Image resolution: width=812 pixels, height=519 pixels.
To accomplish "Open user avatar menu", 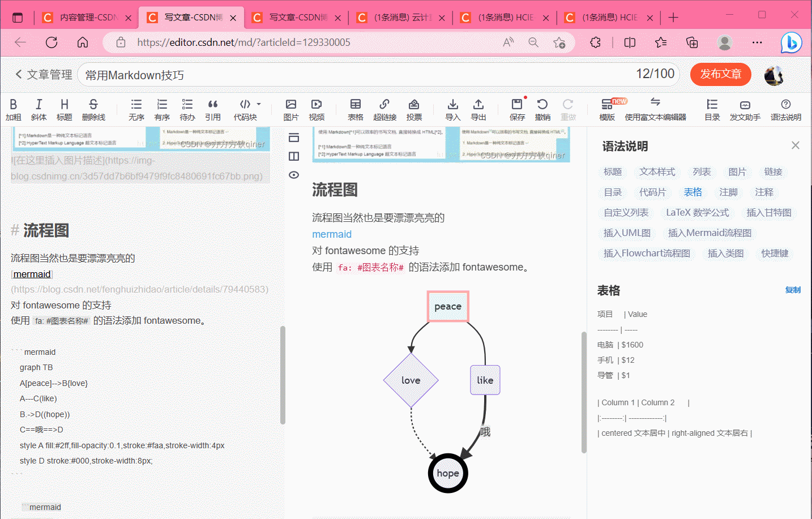I will tap(773, 75).
